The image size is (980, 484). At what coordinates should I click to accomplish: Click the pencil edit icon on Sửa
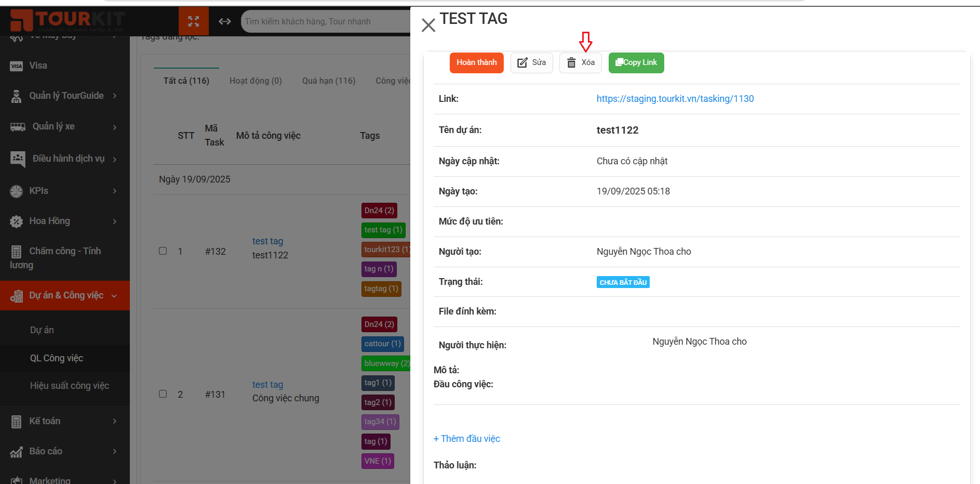522,63
